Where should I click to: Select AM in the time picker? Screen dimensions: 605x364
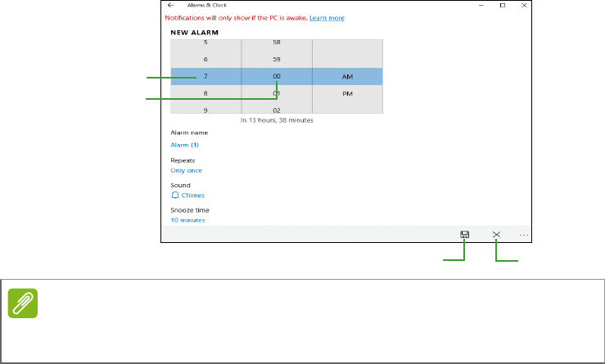coord(348,77)
